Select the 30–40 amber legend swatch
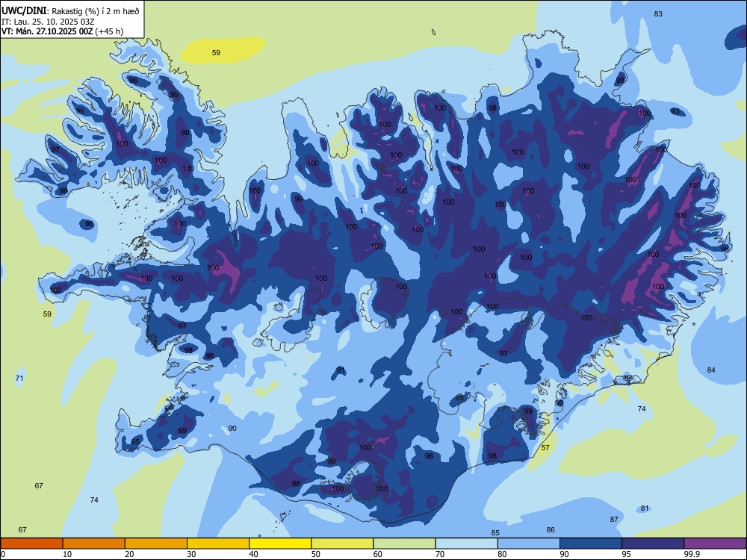Screen dimensions: 747x560 pos(218,544)
